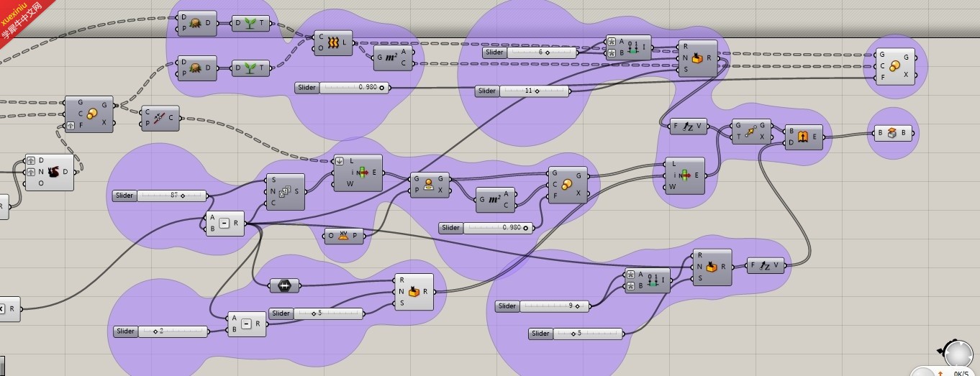Click the Series S N C component
The image size is (980, 376).
click(285, 192)
